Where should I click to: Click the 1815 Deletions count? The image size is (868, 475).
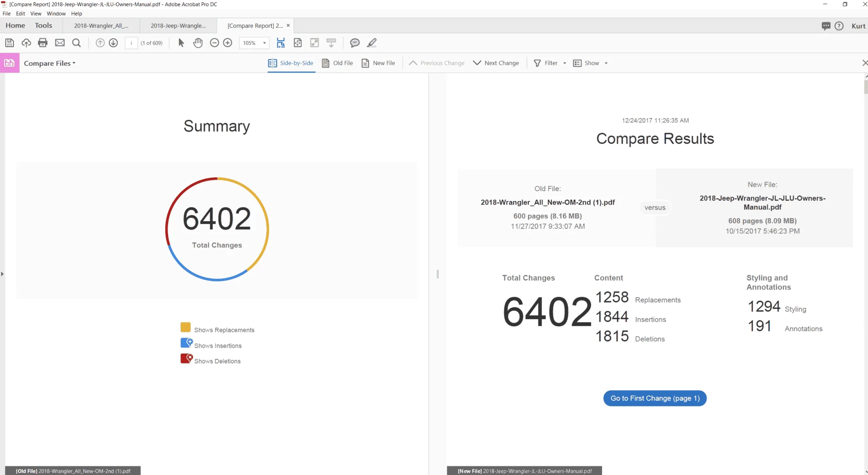tap(612, 336)
